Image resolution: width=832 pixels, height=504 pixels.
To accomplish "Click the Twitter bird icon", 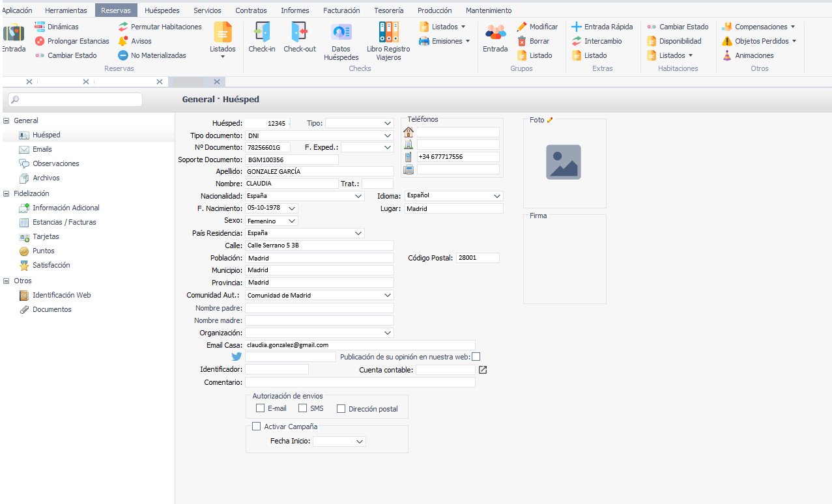I will pos(237,357).
